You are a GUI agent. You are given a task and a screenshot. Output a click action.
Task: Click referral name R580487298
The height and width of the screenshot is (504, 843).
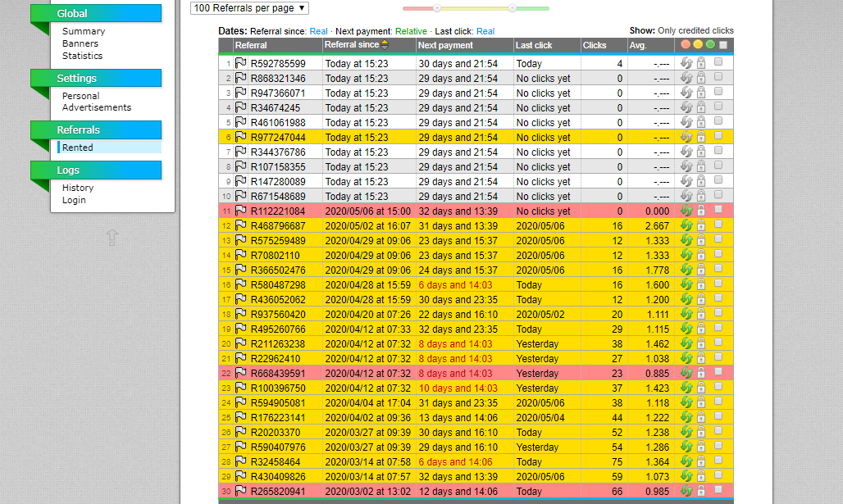[278, 284]
